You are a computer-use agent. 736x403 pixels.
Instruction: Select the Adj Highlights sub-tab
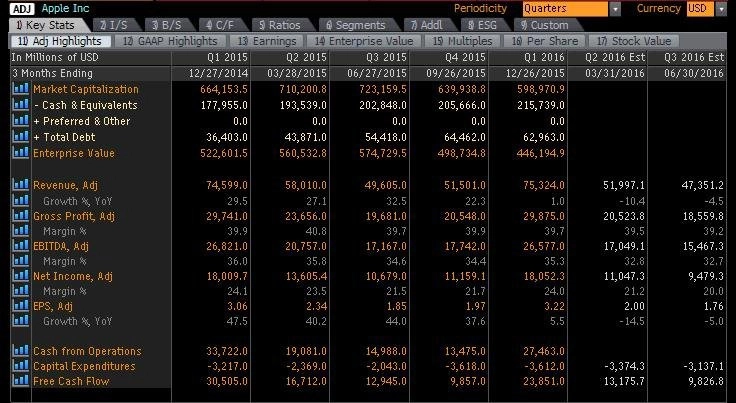(60, 41)
